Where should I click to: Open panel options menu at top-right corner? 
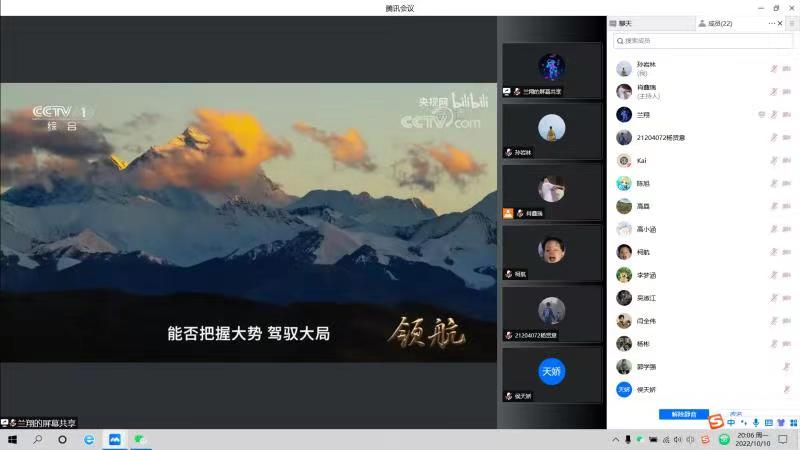pyautogui.click(x=792, y=23)
